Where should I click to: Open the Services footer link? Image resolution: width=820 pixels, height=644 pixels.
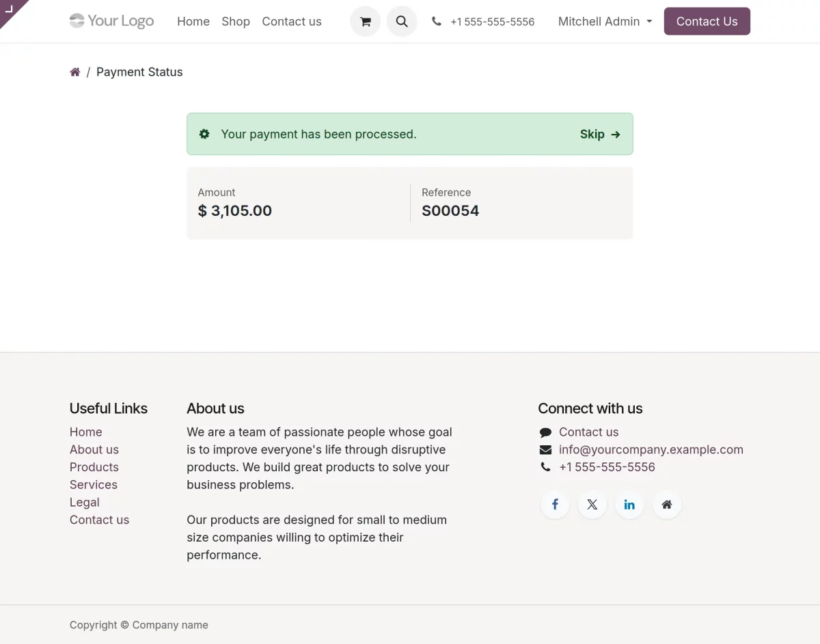[x=93, y=484]
